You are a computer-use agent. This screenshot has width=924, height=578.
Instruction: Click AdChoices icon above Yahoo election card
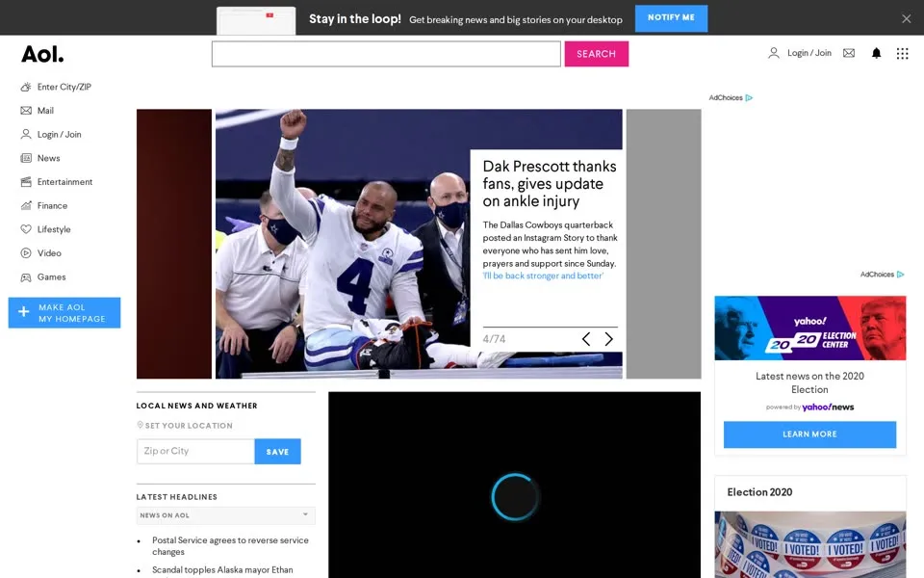[901, 275]
